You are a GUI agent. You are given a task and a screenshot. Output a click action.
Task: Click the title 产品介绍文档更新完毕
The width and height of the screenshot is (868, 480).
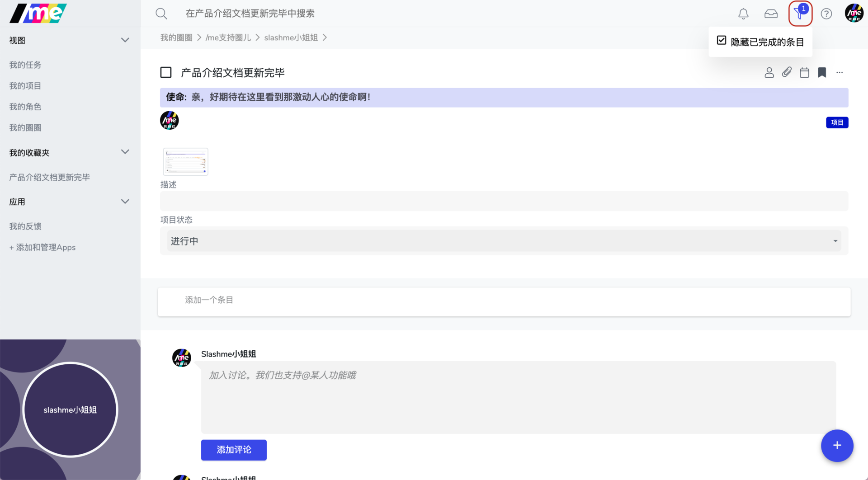(x=233, y=72)
